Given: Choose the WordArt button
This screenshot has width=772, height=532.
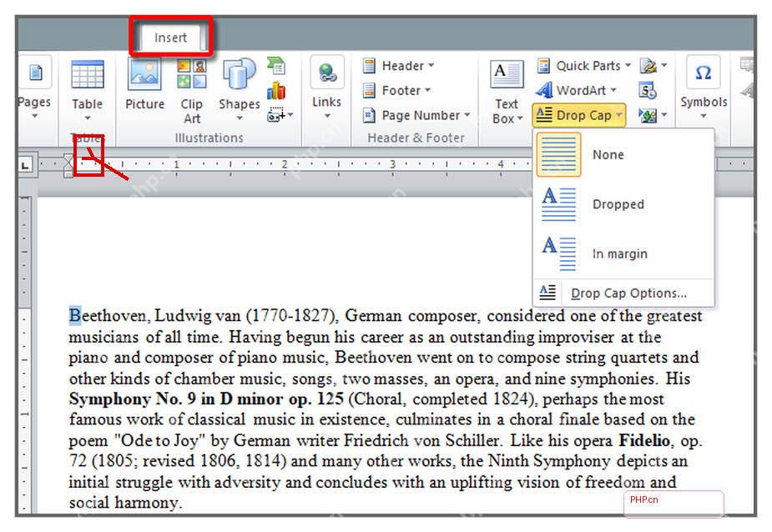Looking at the screenshot, I should (577, 91).
